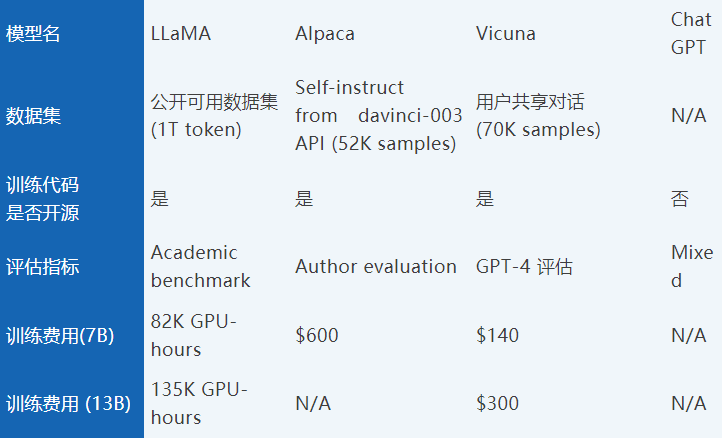Select the Academic benchmark cell
The width and height of the screenshot is (723, 438).
[x=201, y=267]
